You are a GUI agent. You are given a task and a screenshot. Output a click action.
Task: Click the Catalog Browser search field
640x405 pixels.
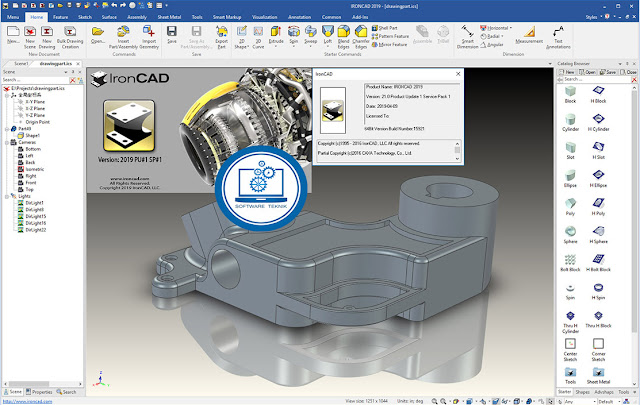[597, 80]
